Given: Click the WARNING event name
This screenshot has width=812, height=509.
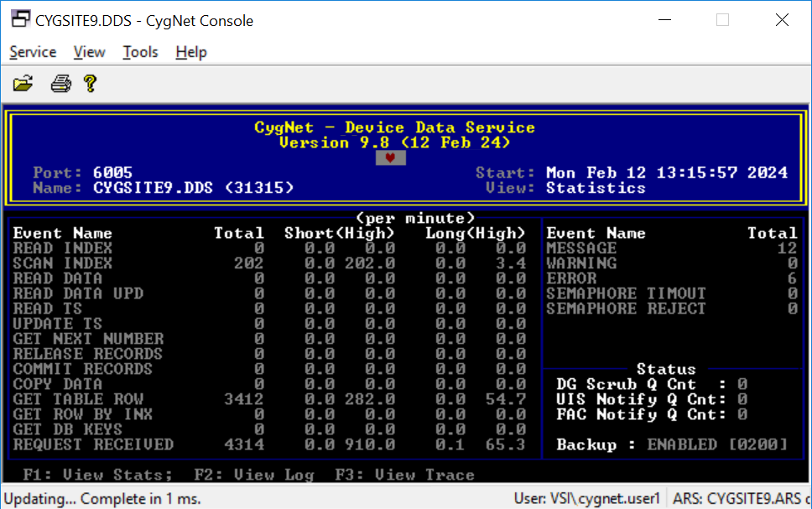Looking at the screenshot, I should coord(581,263).
